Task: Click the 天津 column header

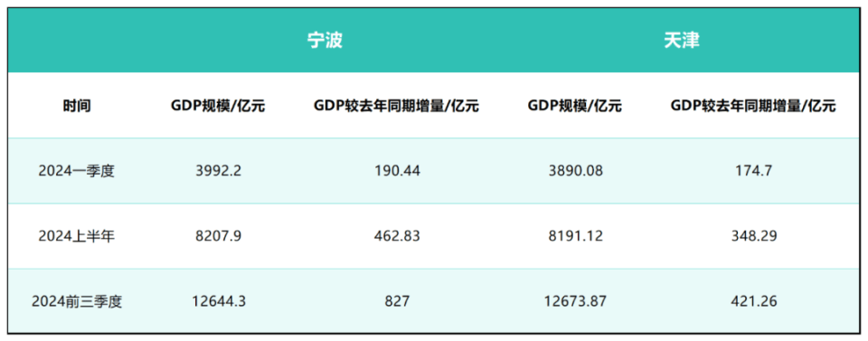Action: pos(682,42)
